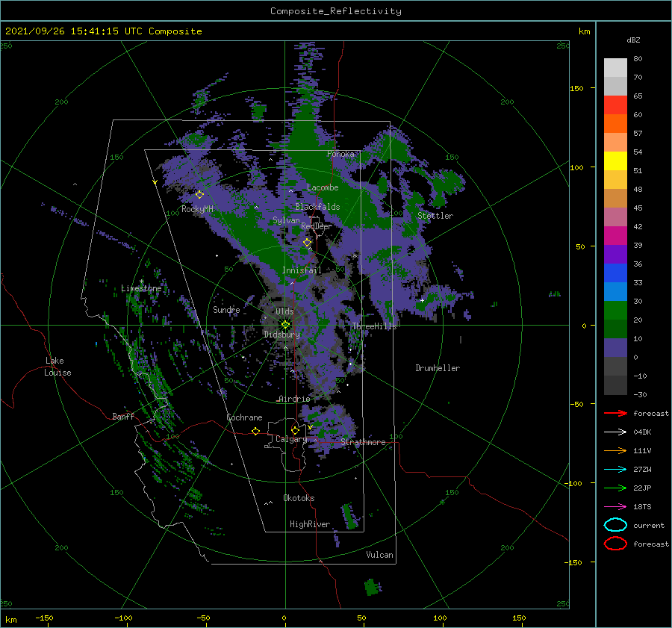
Task: Click the RedDeer city label
Action: (x=317, y=226)
